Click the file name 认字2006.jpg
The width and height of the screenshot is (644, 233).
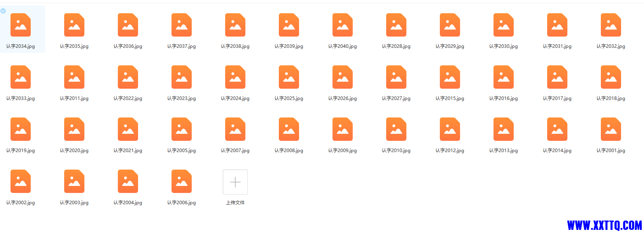tap(182, 203)
